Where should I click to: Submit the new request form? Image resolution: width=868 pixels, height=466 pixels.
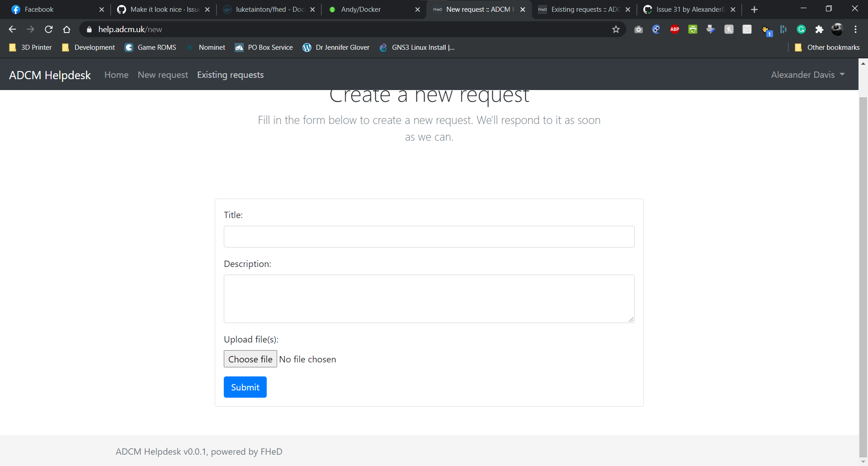click(x=245, y=387)
